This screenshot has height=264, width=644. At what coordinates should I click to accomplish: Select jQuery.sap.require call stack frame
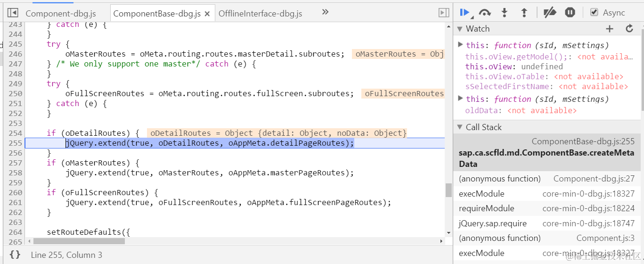[547, 223]
